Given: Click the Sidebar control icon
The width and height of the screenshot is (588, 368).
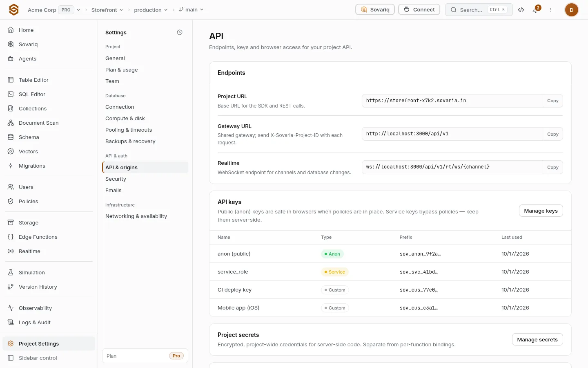Looking at the screenshot, I should 11,358.
